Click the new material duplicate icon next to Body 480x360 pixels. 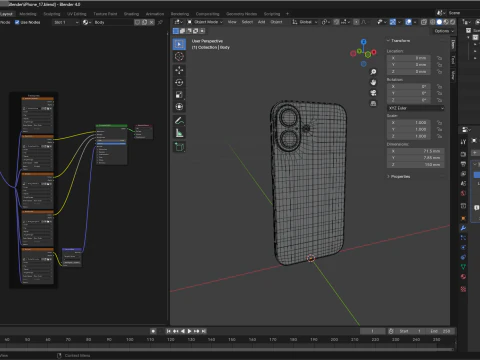click(144, 22)
